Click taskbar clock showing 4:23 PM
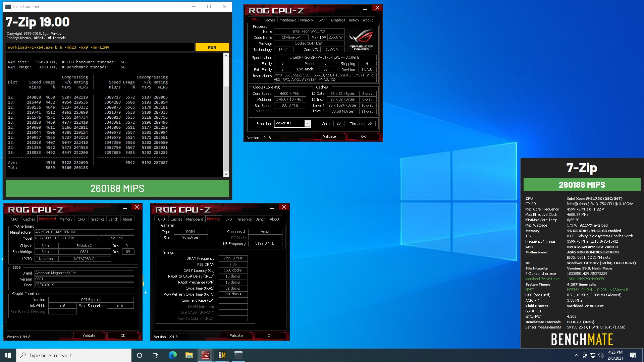Viewport: 644px width, 362px height. pyautogui.click(x=615, y=355)
